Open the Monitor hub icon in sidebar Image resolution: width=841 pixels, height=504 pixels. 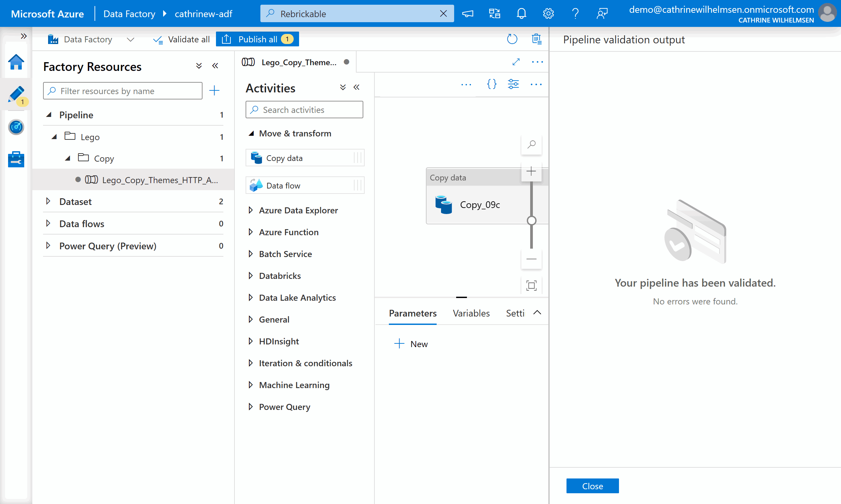click(x=16, y=127)
